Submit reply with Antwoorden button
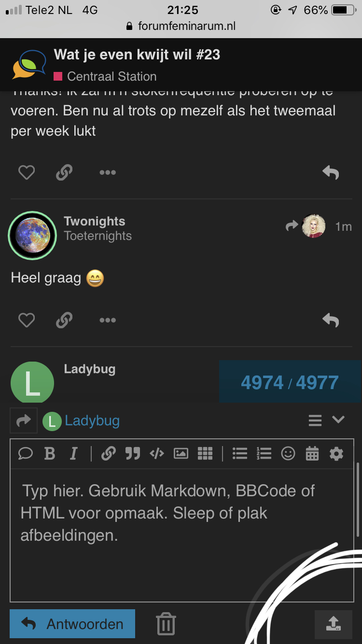The width and height of the screenshot is (362, 644). pos(72,624)
